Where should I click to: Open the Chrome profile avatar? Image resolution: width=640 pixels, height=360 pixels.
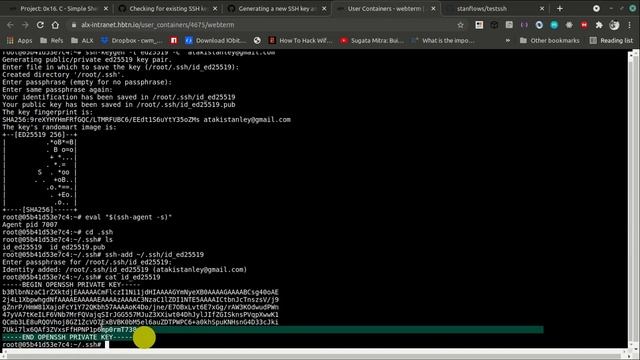[x=614, y=25]
